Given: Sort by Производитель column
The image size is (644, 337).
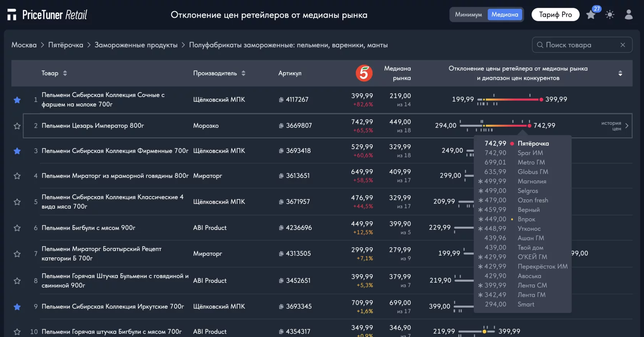Looking at the screenshot, I should coord(243,73).
